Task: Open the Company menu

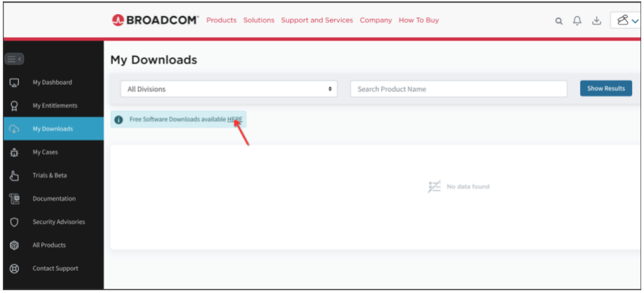Action: tap(376, 20)
